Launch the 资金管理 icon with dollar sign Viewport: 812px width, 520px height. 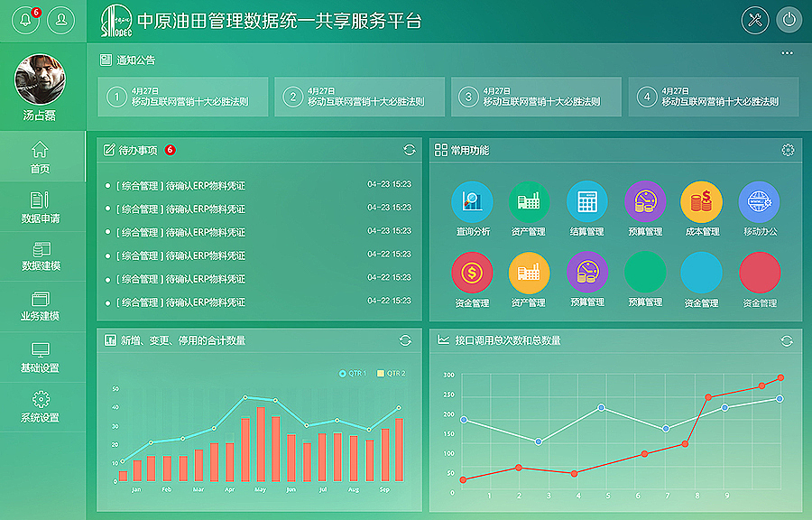[x=472, y=273]
